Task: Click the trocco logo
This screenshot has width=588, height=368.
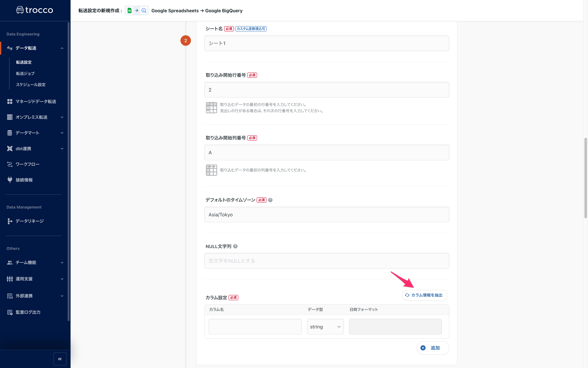Action: point(35,10)
